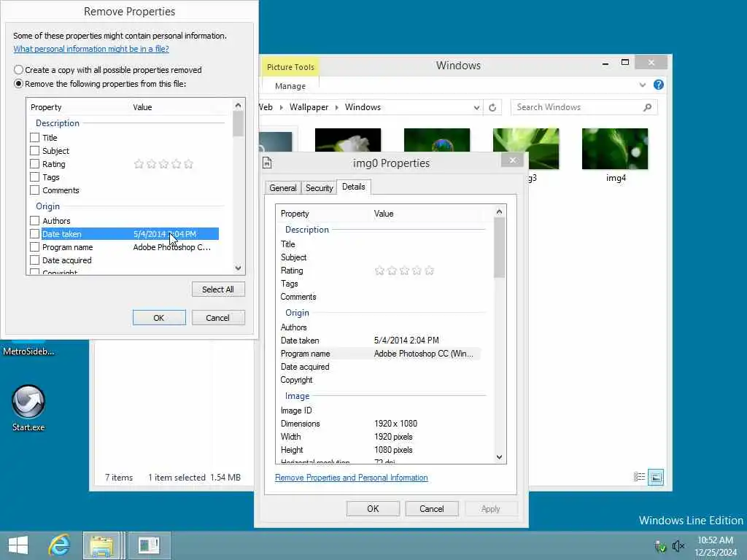Check the Date acquired checkbox
This screenshot has height=560, width=747.
[35, 260]
